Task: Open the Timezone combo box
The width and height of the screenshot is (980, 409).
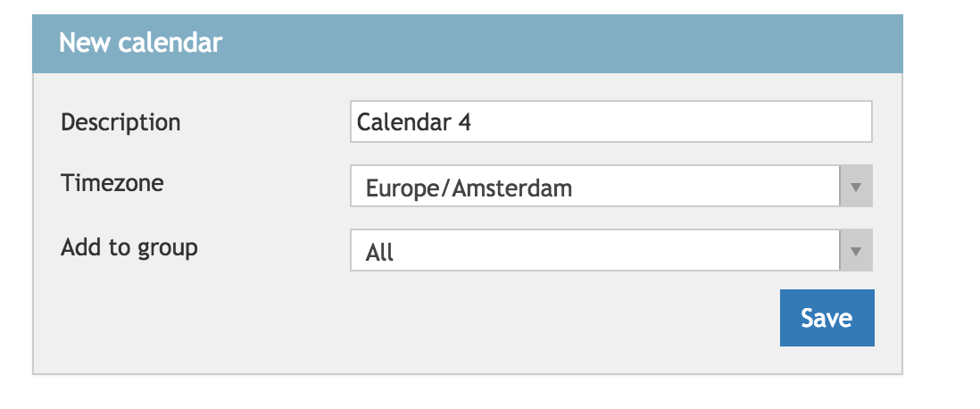Action: click(610, 187)
